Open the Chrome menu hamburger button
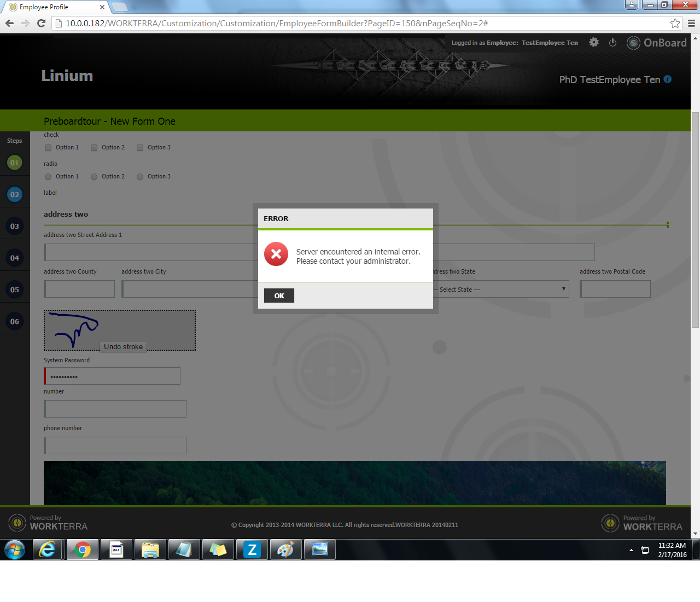 coord(691,24)
